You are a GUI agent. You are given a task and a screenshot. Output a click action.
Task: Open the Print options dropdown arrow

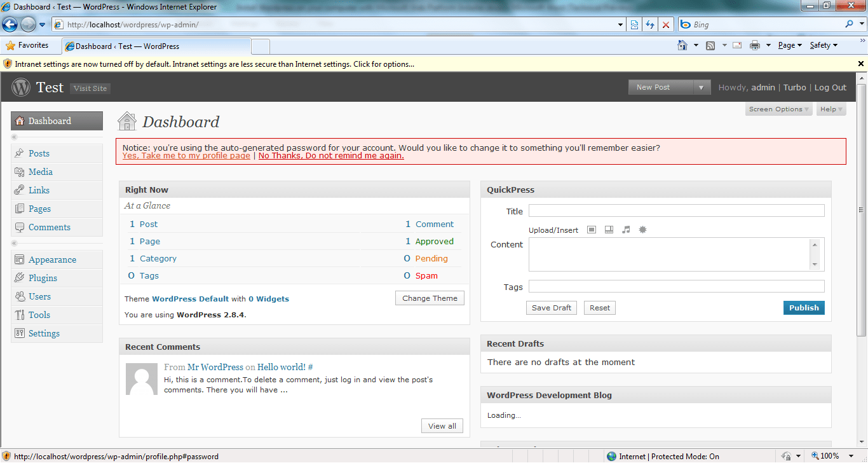(768, 45)
